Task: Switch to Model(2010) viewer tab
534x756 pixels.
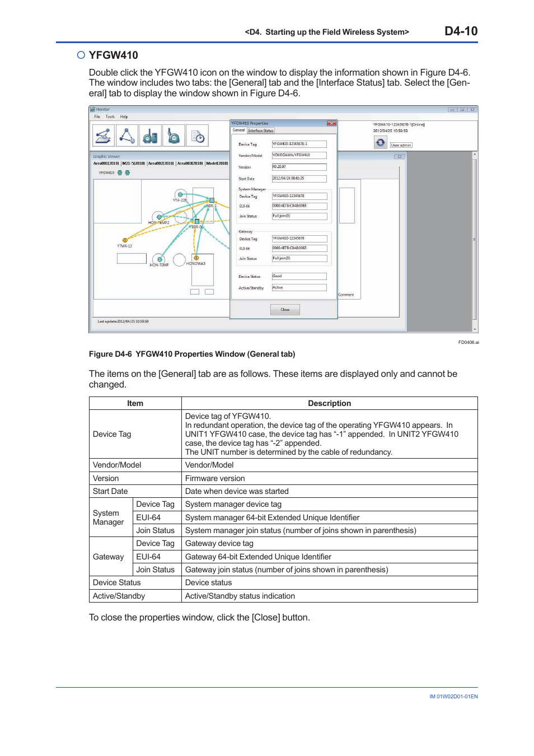Action: coord(217,164)
